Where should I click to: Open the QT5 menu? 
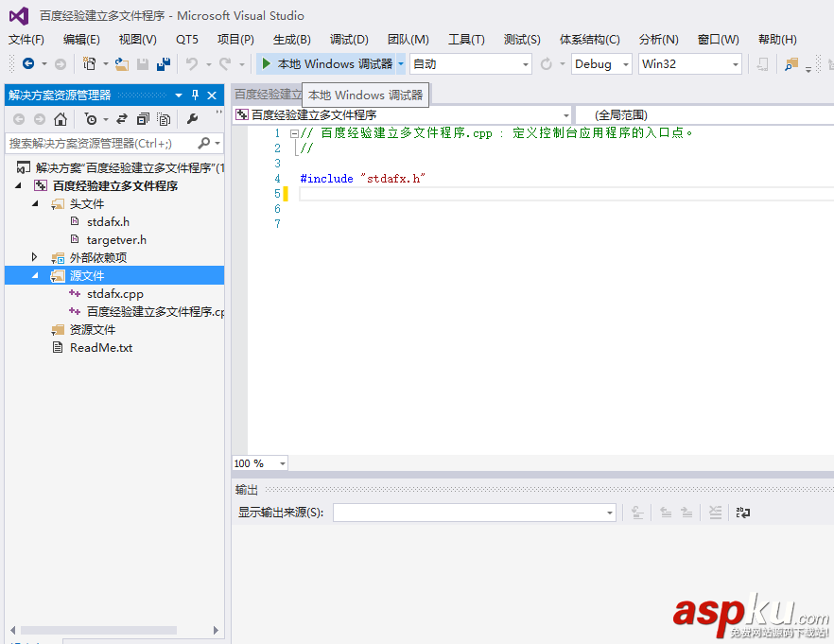187,40
